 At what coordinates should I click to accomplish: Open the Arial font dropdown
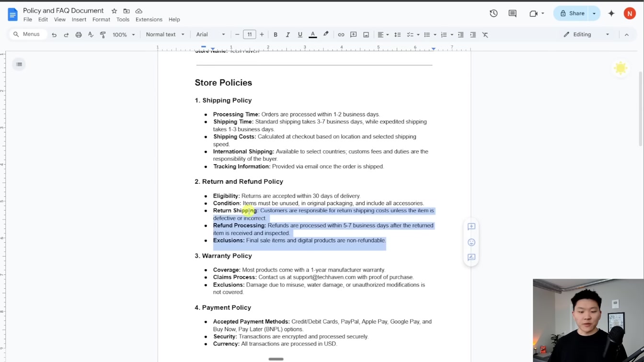click(x=210, y=34)
